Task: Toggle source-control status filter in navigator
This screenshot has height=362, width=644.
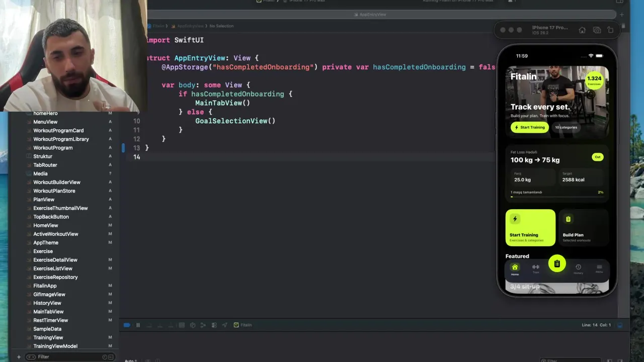Action: [111, 357]
